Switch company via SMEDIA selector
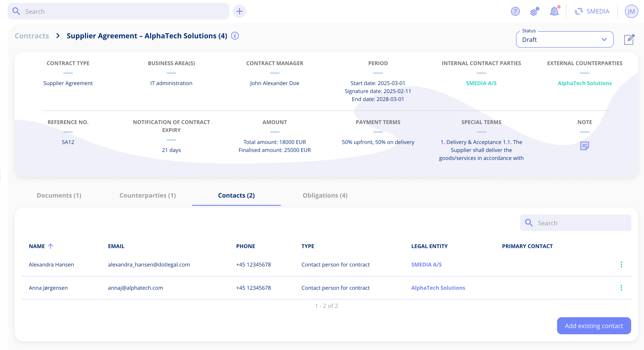Viewport: 644px width, 350px height. click(592, 12)
